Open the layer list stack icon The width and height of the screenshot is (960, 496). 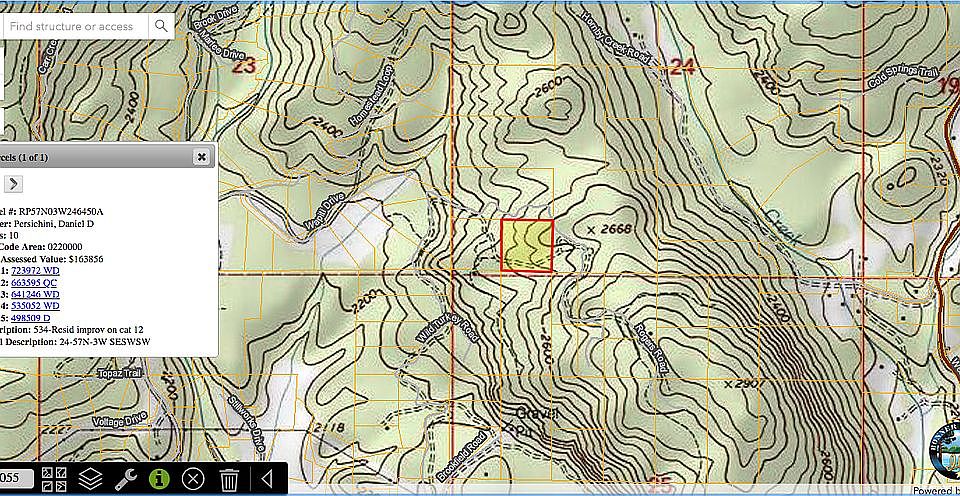pos(90,479)
